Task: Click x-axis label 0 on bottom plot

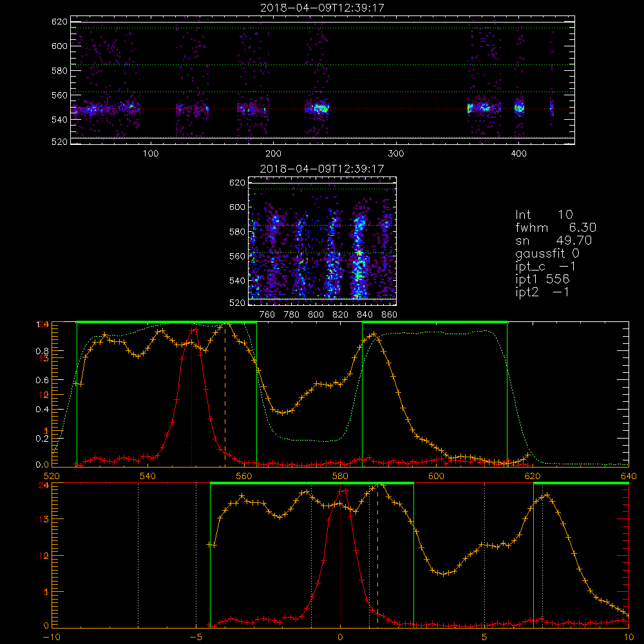Action: 340,637
